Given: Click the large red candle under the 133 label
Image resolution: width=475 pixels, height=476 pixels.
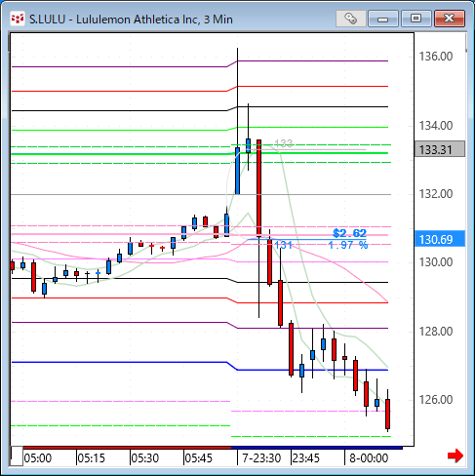Looking at the screenshot, I should click(259, 188).
